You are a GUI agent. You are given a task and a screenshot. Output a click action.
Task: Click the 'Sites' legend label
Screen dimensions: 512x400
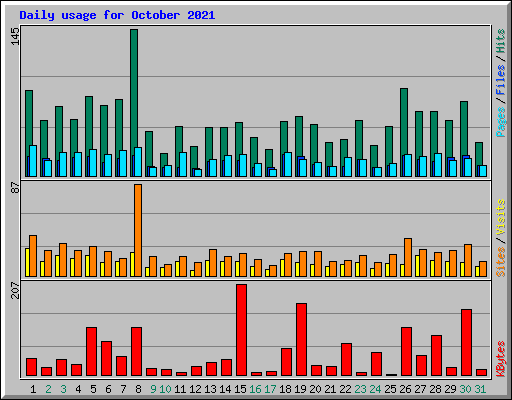click(500, 262)
